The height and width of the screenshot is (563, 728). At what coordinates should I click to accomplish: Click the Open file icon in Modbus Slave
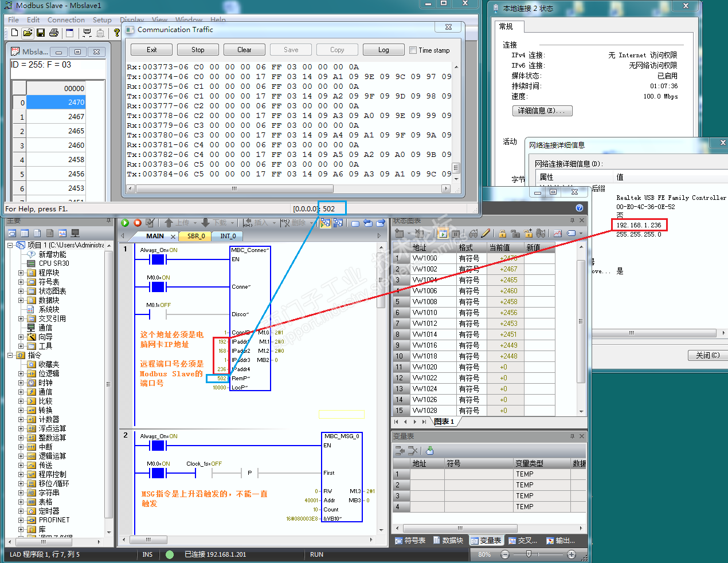coord(28,33)
